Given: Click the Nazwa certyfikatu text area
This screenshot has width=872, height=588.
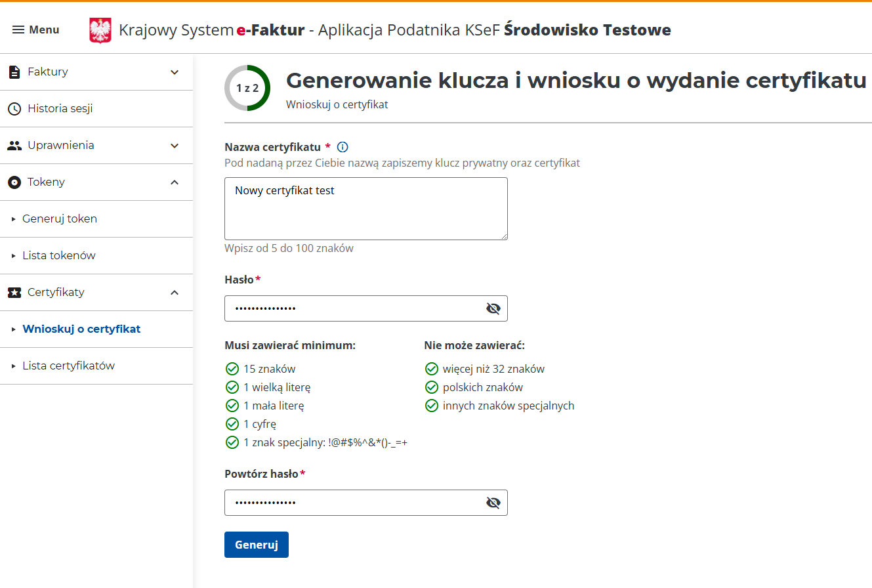Looking at the screenshot, I should (x=365, y=209).
